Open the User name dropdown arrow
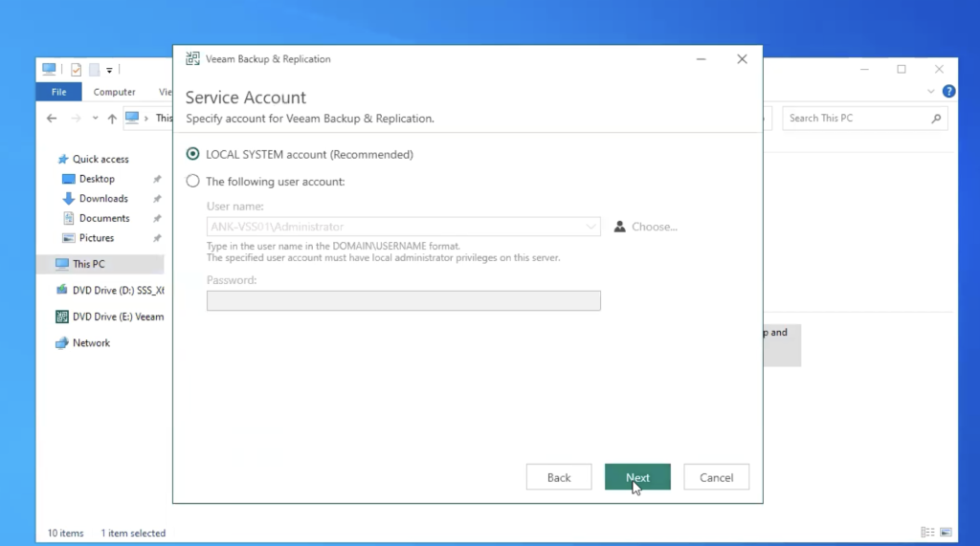The height and width of the screenshot is (546, 980). tap(590, 227)
